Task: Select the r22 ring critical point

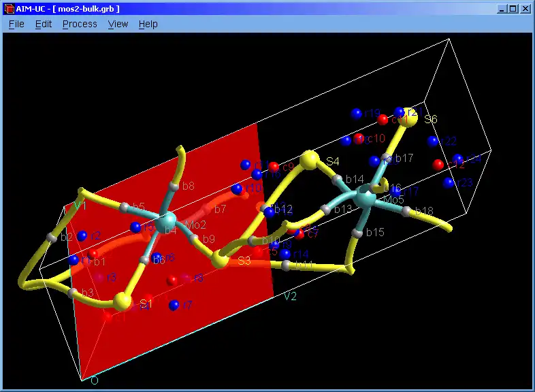Action: tap(433, 141)
